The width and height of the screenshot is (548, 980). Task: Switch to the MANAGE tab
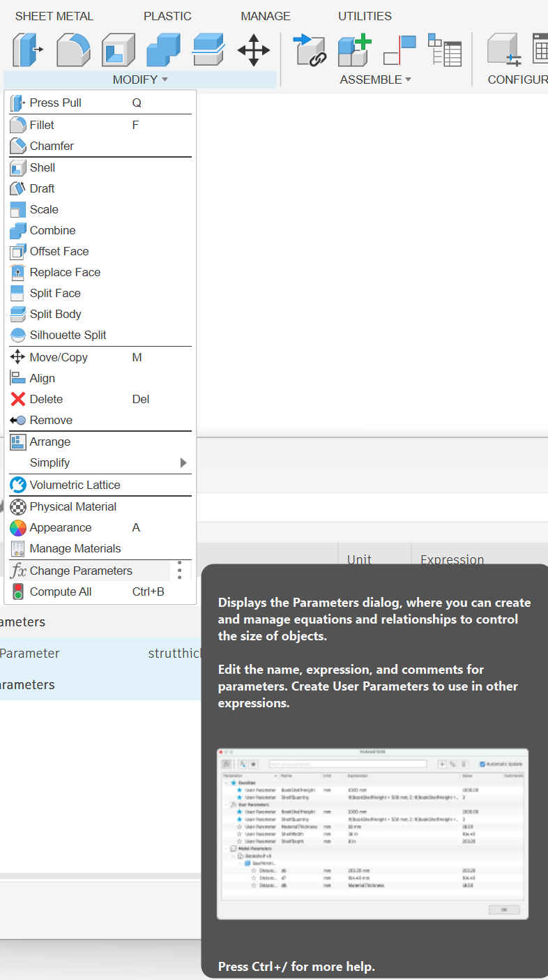tap(266, 16)
